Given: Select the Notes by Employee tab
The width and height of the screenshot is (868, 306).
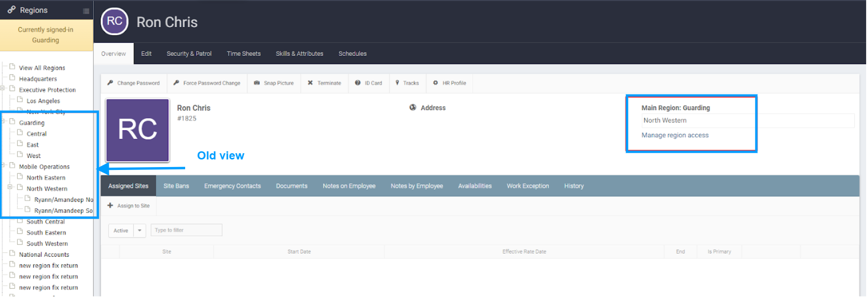Looking at the screenshot, I should point(417,186).
